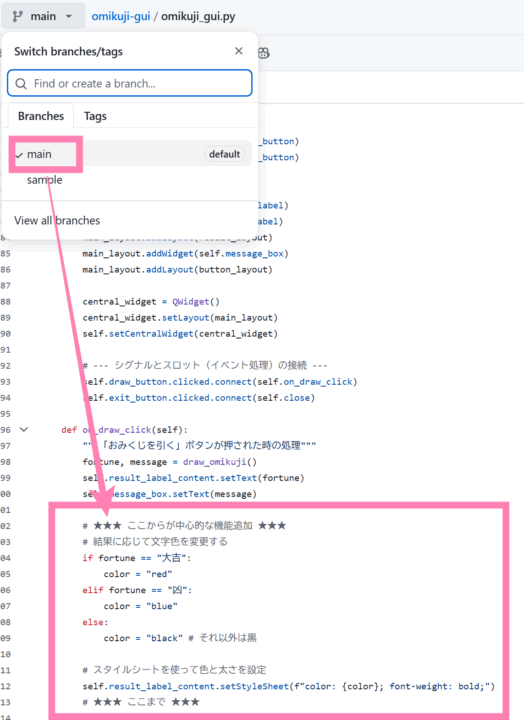The image size is (524, 720).
Task: Click the result_label_content.setText(fortune) line
Action: coord(193,478)
